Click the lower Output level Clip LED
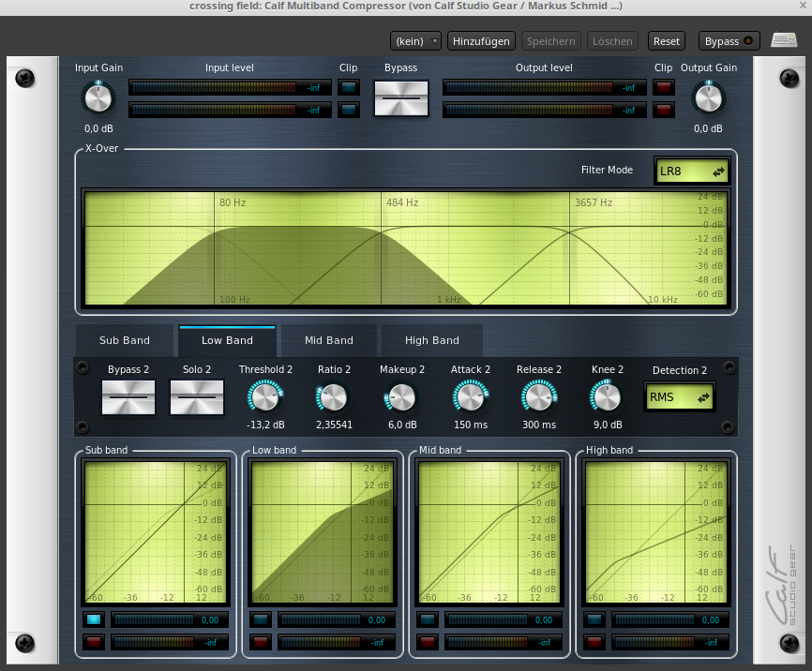This screenshot has height=671, width=812. (663, 110)
